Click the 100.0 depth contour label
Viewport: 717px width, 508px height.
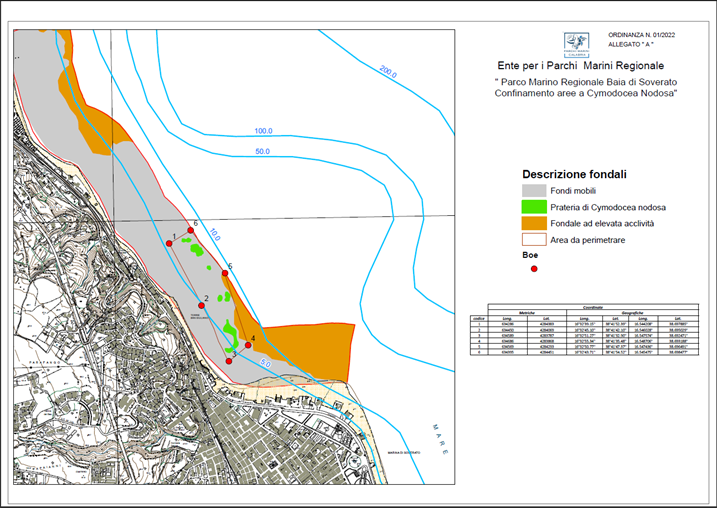tap(263, 131)
